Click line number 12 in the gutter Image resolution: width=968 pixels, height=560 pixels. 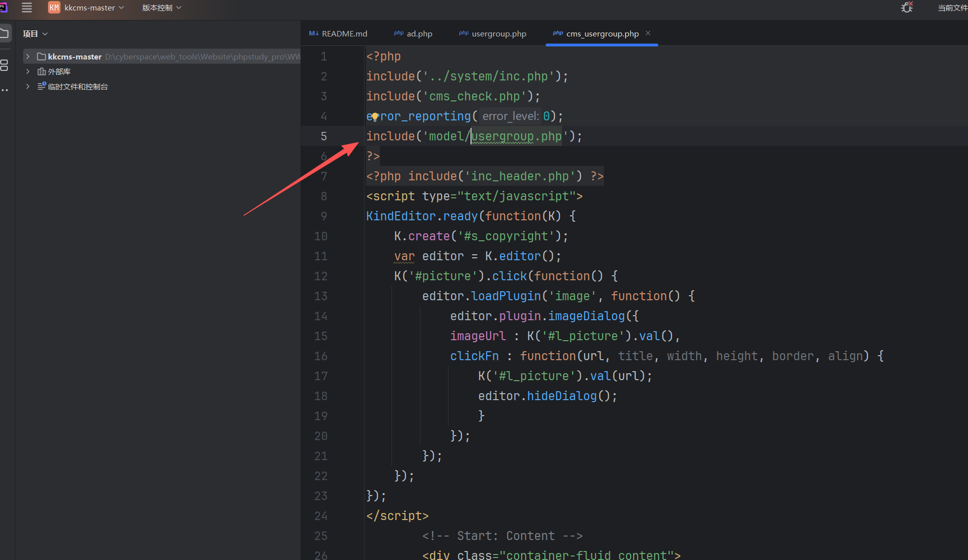tap(320, 276)
